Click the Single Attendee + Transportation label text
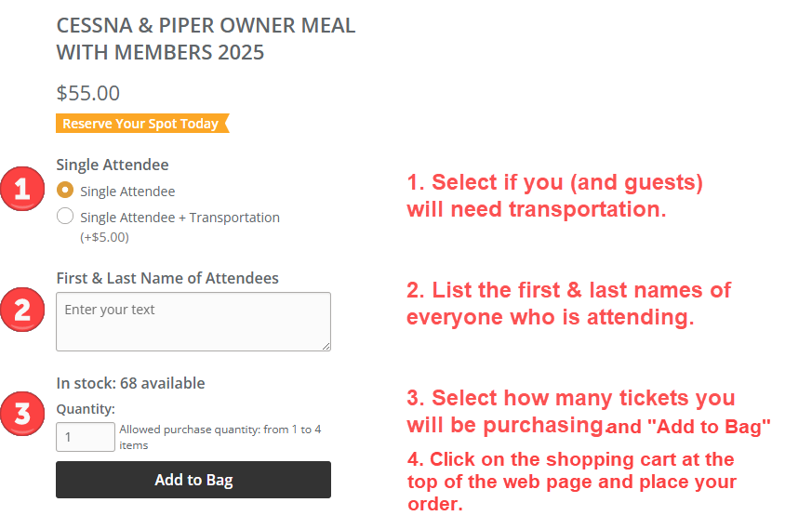 pyautogui.click(x=180, y=218)
